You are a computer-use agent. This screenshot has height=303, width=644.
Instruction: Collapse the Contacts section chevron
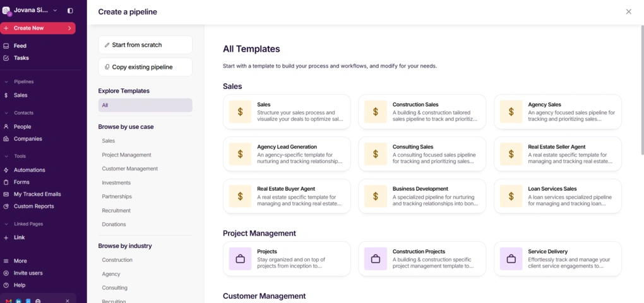point(6,113)
